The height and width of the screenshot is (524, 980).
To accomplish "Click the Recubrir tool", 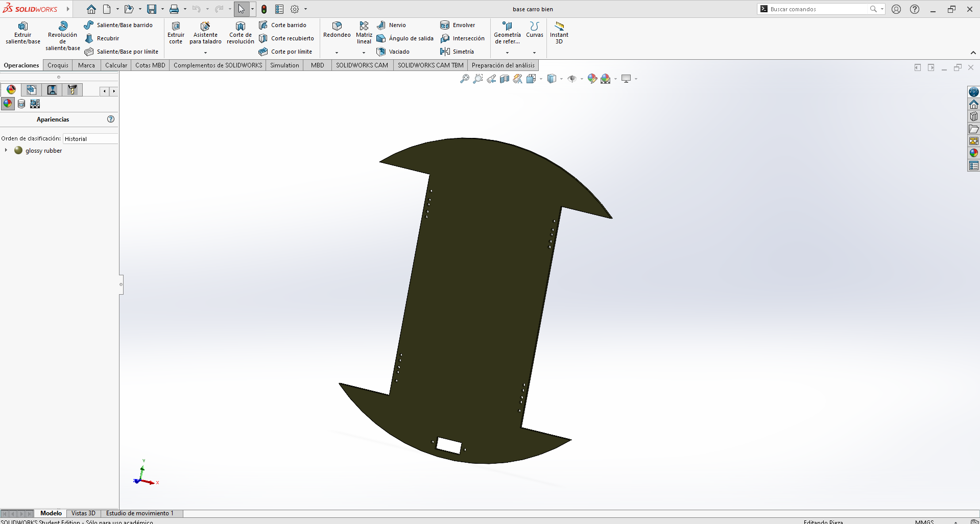I will (102, 38).
